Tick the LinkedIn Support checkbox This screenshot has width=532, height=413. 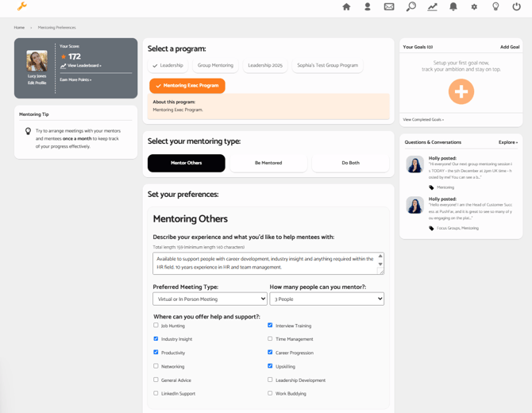156,393
